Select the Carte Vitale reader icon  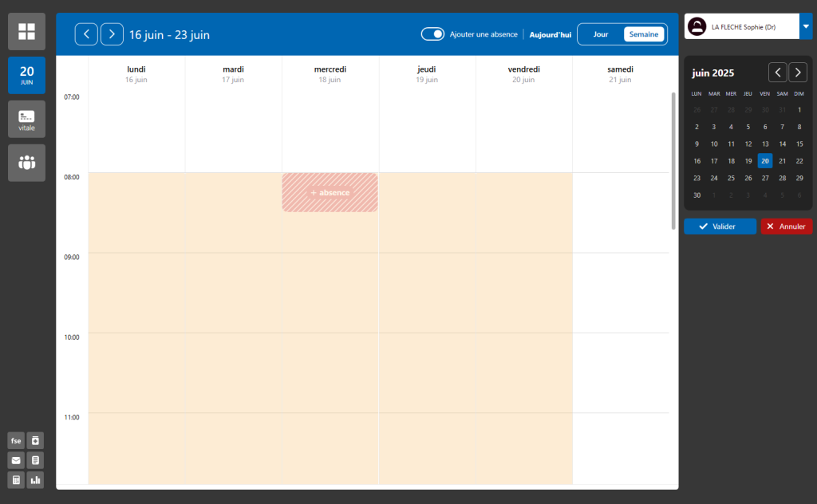pos(26,119)
